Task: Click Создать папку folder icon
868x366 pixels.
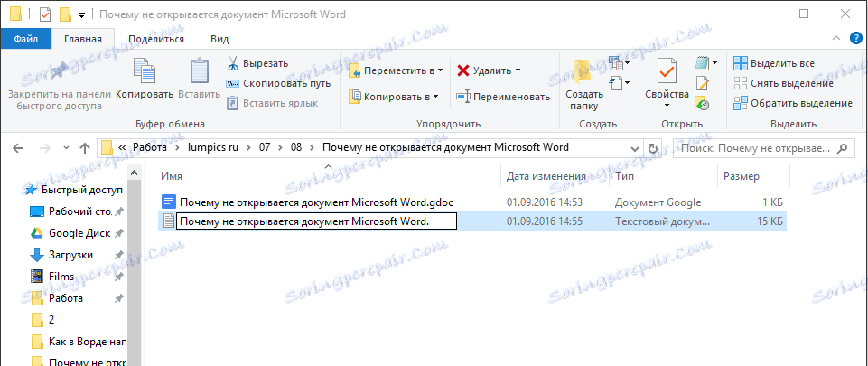Action: click(x=584, y=70)
